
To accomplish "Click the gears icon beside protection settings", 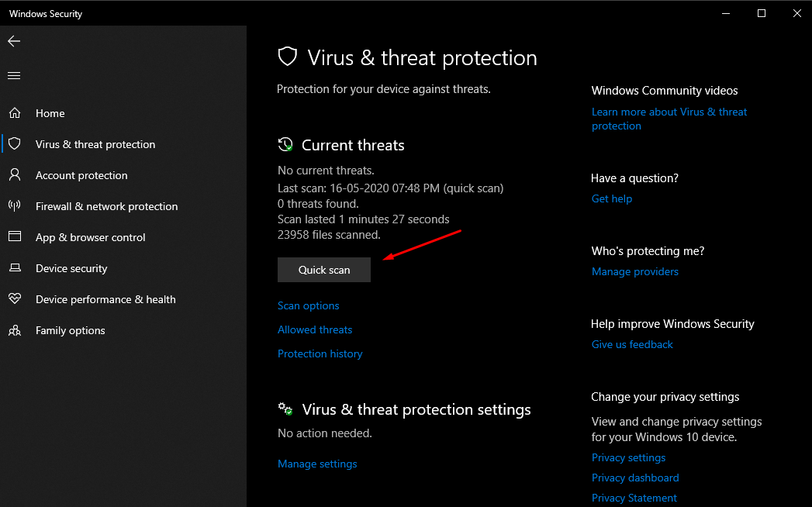I will click(x=285, y=409).
